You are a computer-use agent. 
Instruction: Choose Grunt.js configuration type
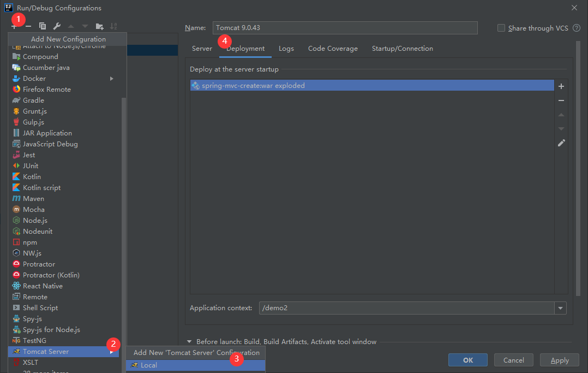coord(64,111)
